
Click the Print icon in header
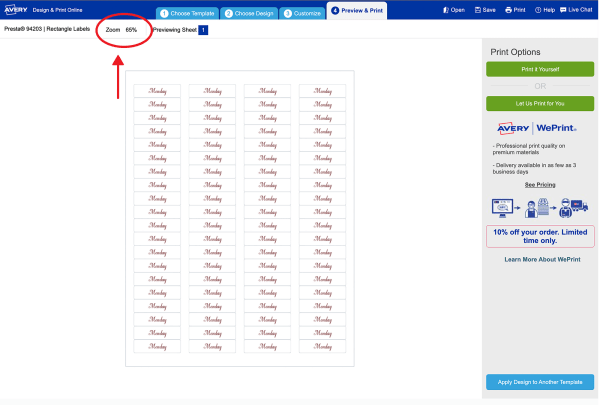click(x=514, y=10)
